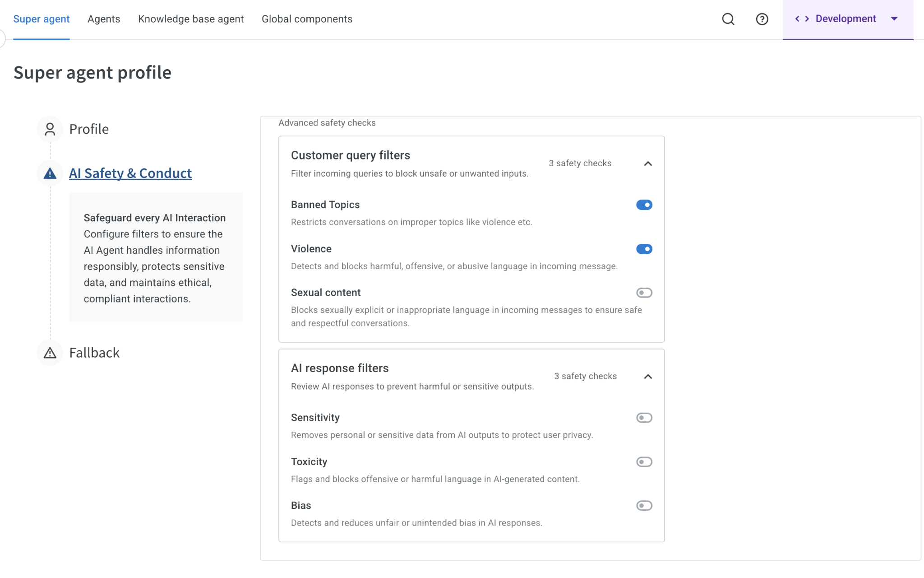The image size is (924, 578).
Task: Switch to the Agents tab
Action: click(x=104, y=19)
